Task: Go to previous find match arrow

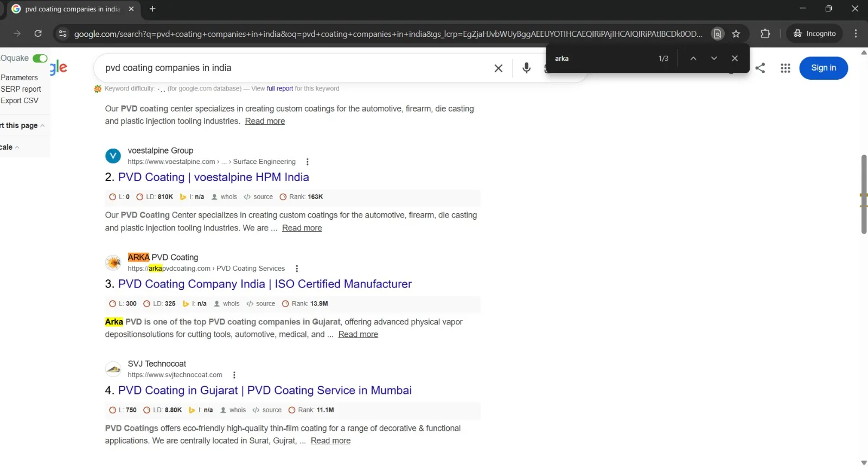Action: pyautogui.click(x=693, y=58)
